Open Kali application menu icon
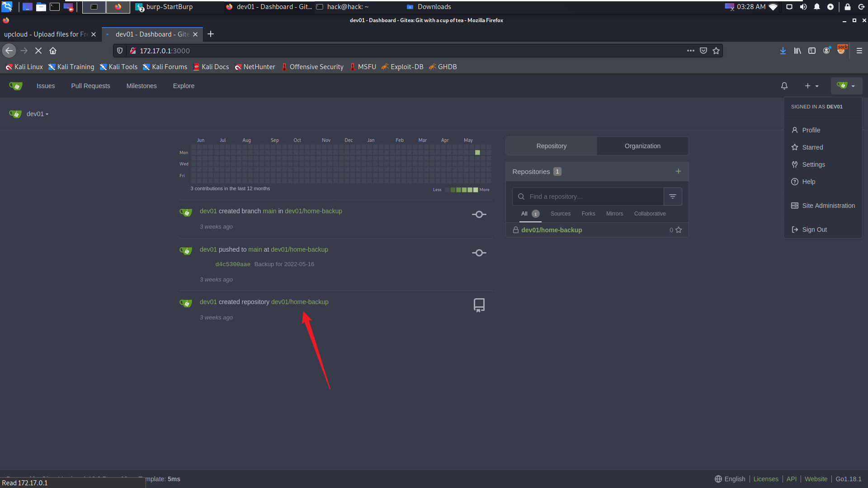 point(7,7)
